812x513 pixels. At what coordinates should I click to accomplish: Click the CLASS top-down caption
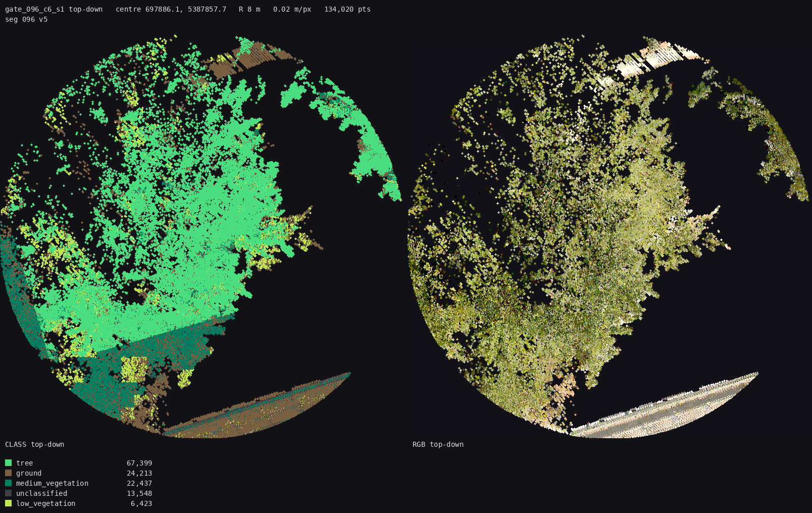pyautogui.click(x=35, y=444)
